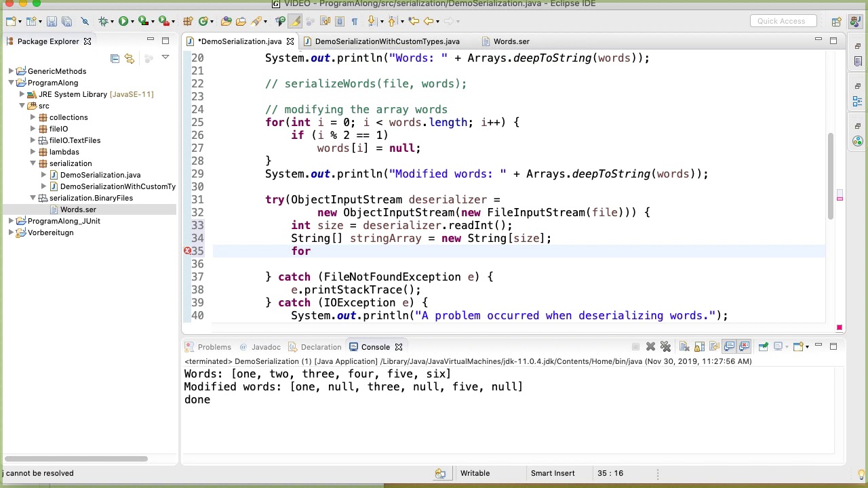
Task: Toggle Console Word Wrap
Action: pyautogui.click(x=714, y=347)
